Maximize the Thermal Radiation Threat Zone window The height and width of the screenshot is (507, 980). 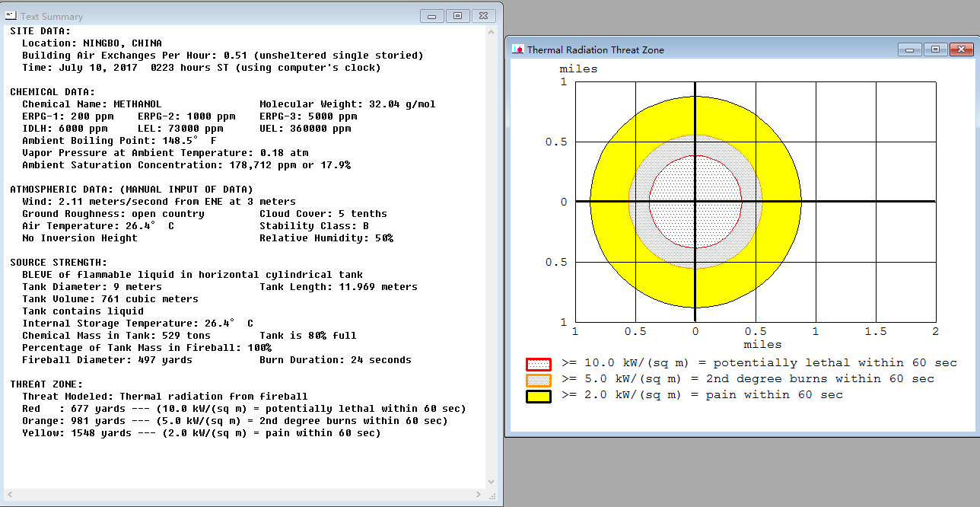coord(934,49)
